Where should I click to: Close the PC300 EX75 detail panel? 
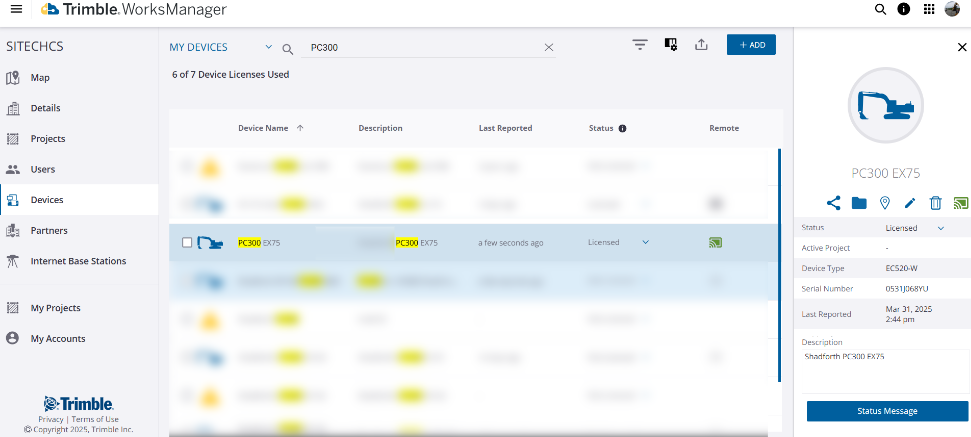962,47
